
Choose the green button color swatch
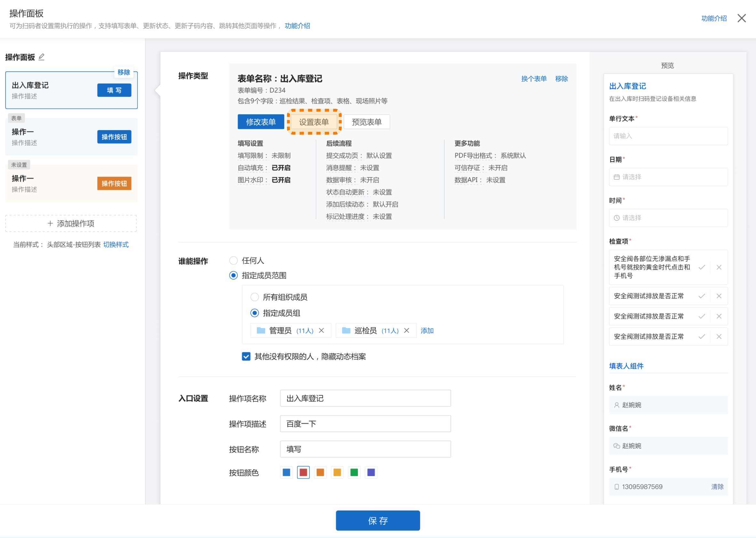point(354,472)
